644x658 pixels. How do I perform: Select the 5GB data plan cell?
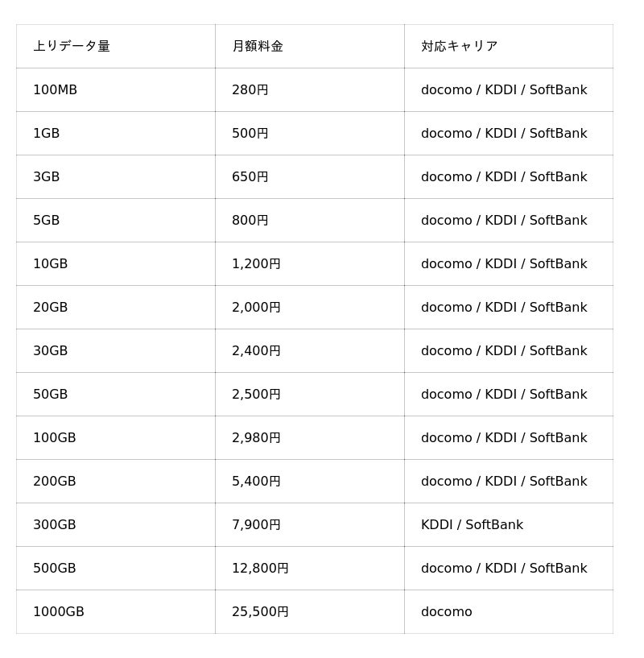[x=116, y=221]
